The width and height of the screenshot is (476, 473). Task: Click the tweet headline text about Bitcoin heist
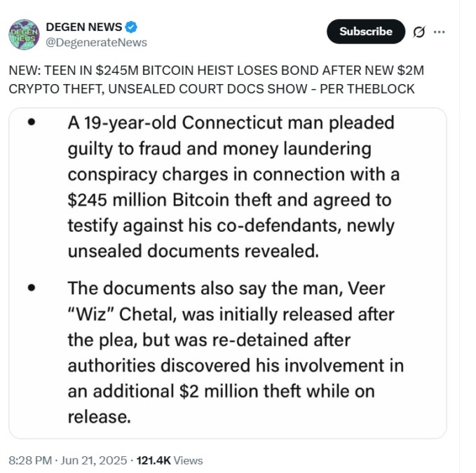216,80
